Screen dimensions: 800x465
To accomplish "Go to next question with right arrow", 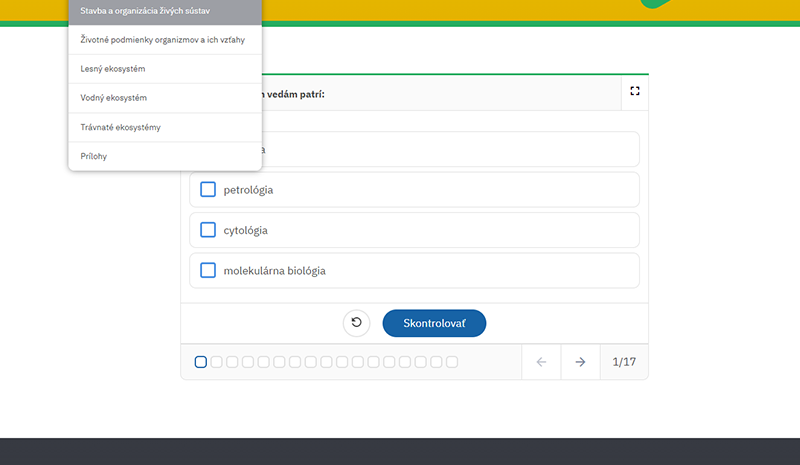I will coord(580,362).
